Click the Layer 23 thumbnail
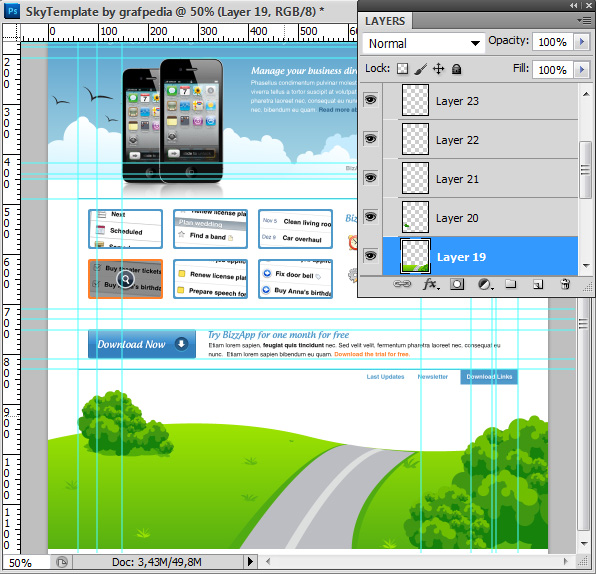The height and width of the screenshot is (574, 596). [415, 100]
